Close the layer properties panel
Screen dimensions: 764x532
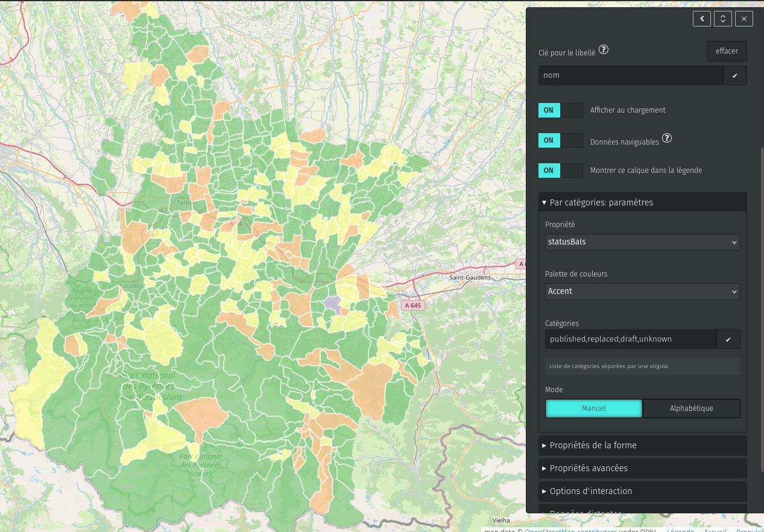[744, 19]
